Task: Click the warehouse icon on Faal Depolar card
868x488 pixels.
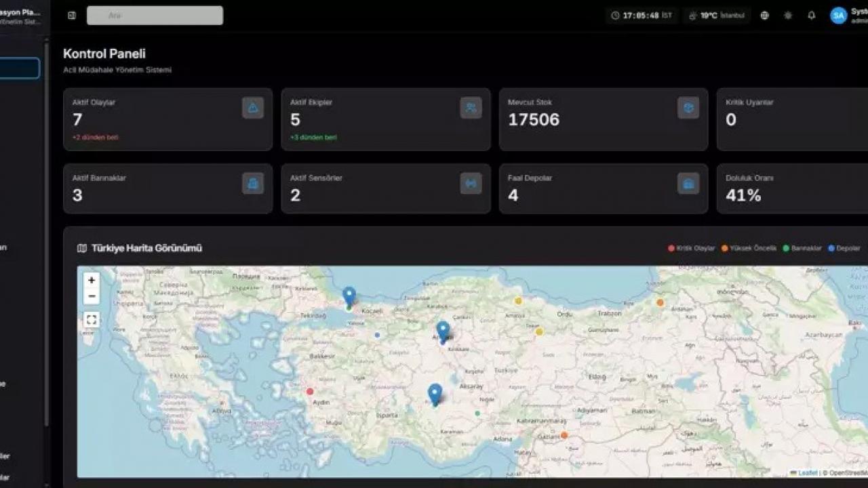Action: click(688, 183)
